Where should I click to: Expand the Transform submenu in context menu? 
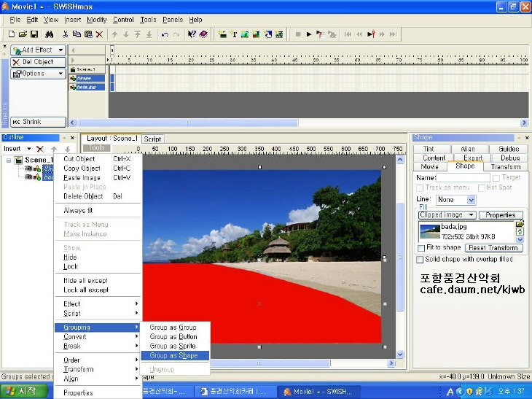click(98, 369)
